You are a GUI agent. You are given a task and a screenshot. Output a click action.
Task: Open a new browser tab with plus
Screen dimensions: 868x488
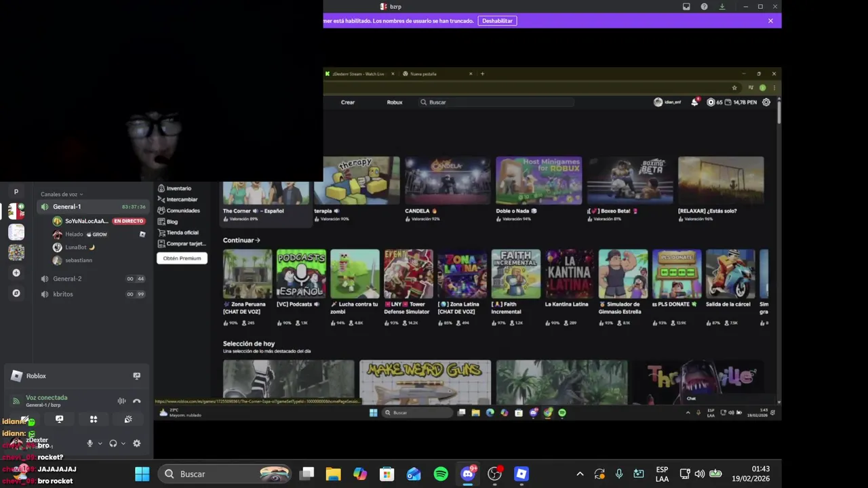[x=482, y=74]
